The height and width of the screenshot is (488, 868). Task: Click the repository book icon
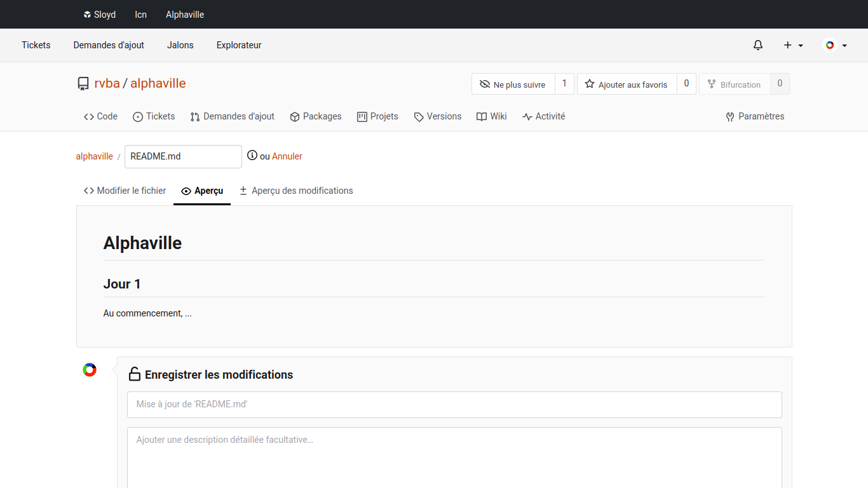[83, 84]
